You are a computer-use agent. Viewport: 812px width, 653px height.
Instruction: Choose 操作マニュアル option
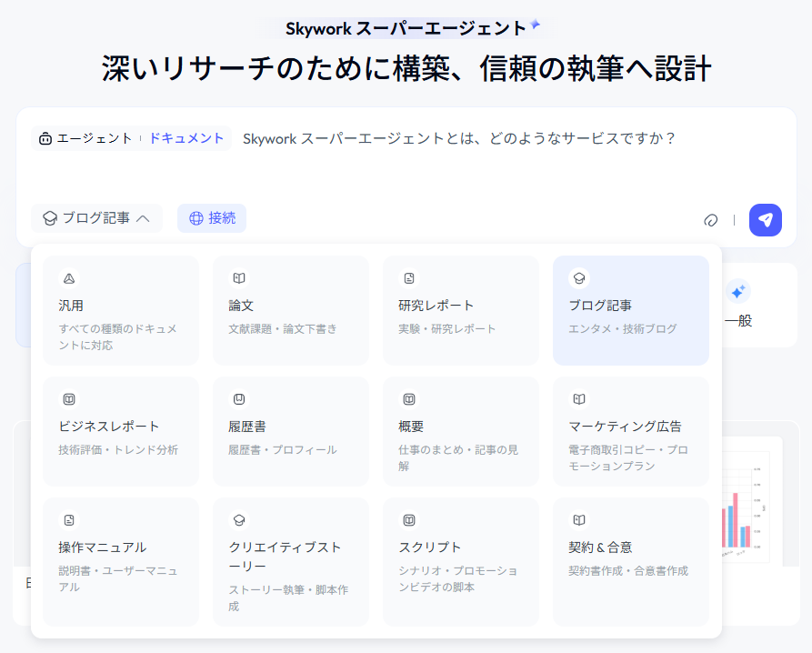(121, 562)
